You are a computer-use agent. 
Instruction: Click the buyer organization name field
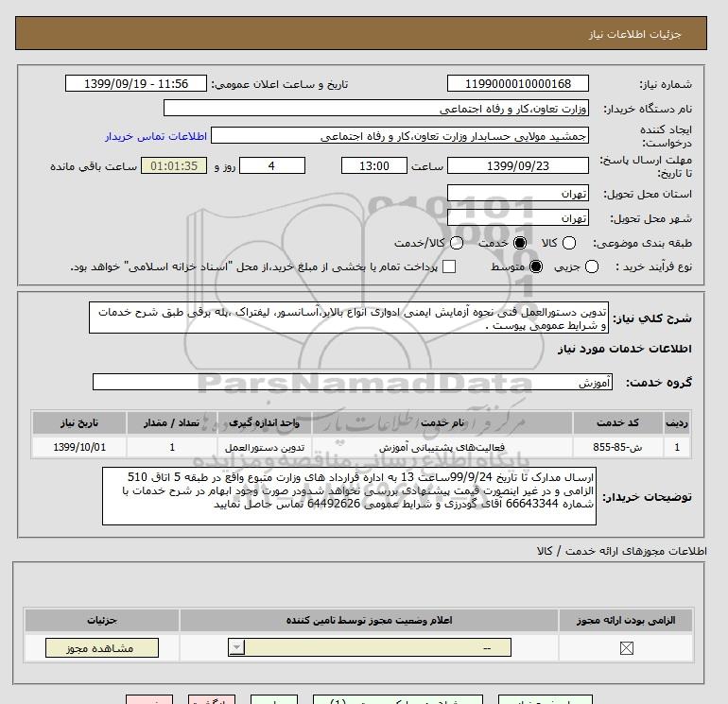point(376,108)
